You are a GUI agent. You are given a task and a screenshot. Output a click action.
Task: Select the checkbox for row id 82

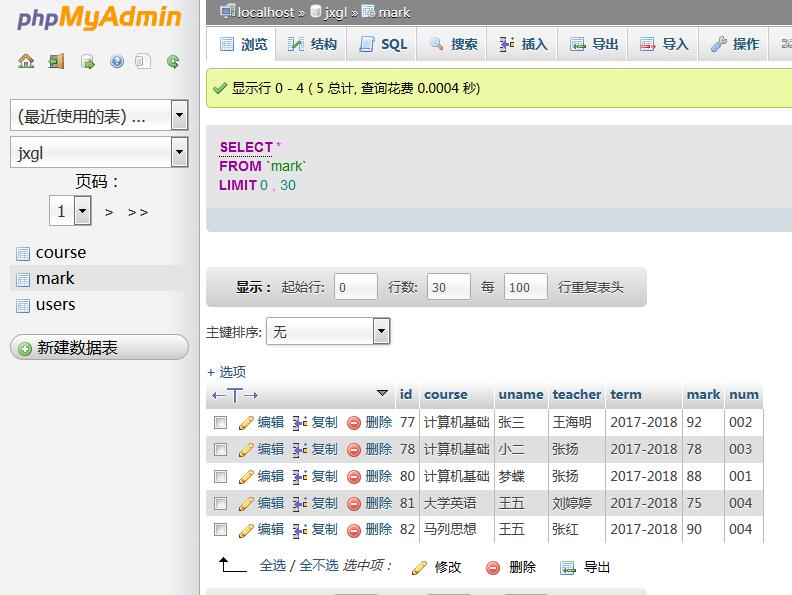[x=221, y=530]
